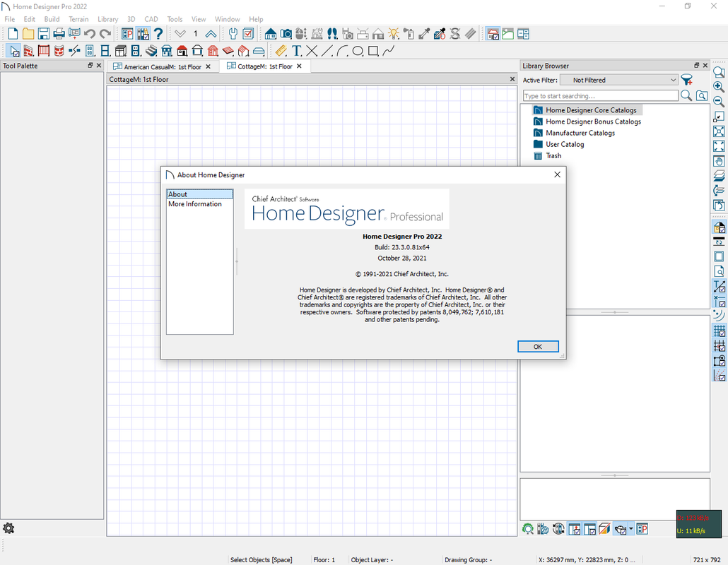Click the library search input field
Image resolution: width=728 pixels, height=565 pixels.
point(600,95)
